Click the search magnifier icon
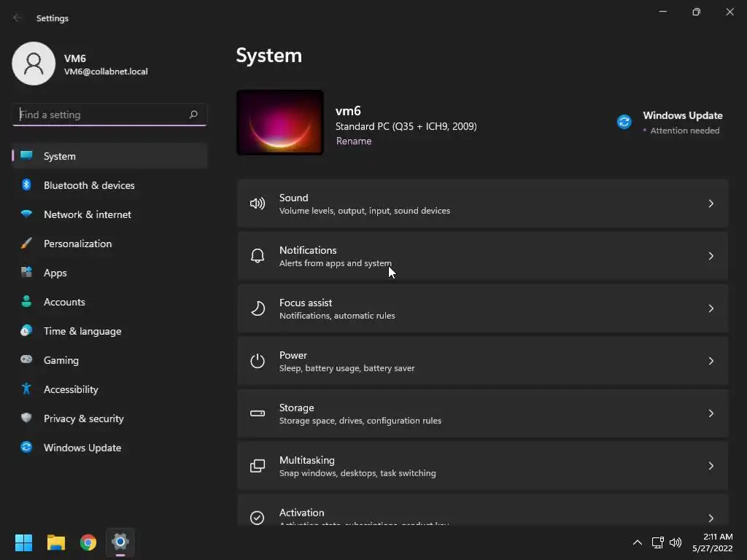This screenshot has width=747, height=560. [x=193, y=114]
